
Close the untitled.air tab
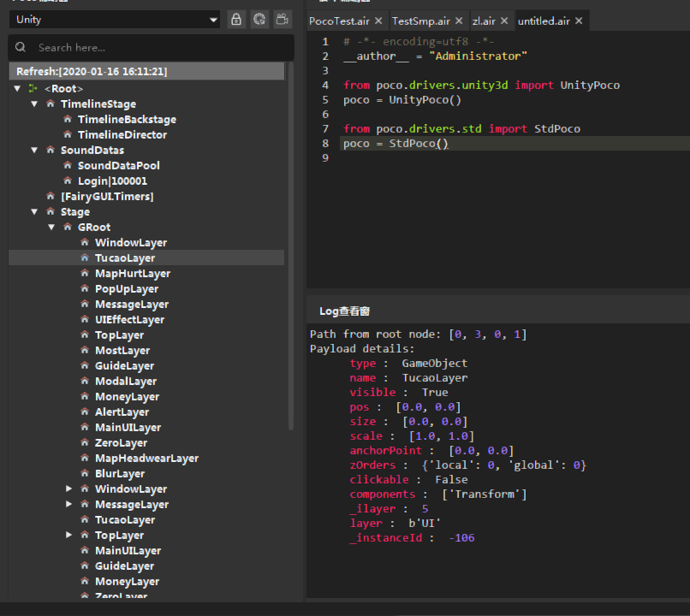coord(579,21)
